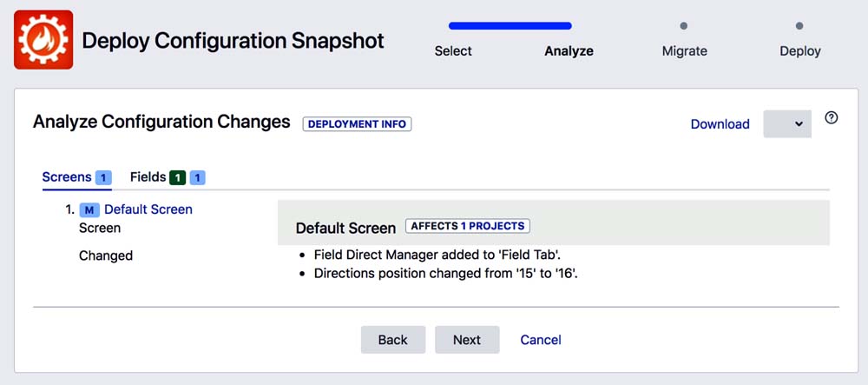Open the dropdown next to Download
Image resolution: width=868 pixels, height=385 pixels.
pyautogui.click(x=787, y=123)
